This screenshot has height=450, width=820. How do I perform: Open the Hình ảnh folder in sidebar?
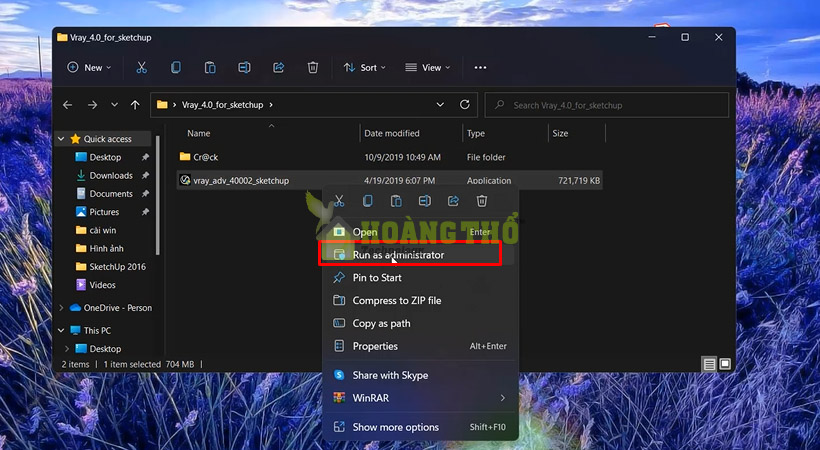tap(106, 249)
